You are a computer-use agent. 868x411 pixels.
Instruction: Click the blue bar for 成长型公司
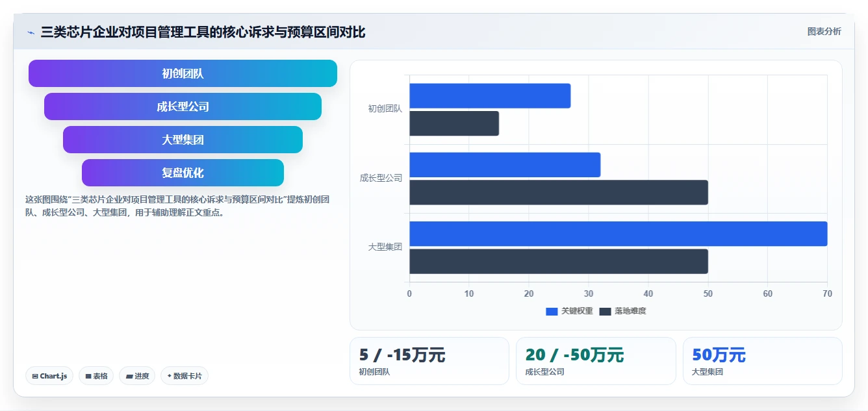coord(505,165)
